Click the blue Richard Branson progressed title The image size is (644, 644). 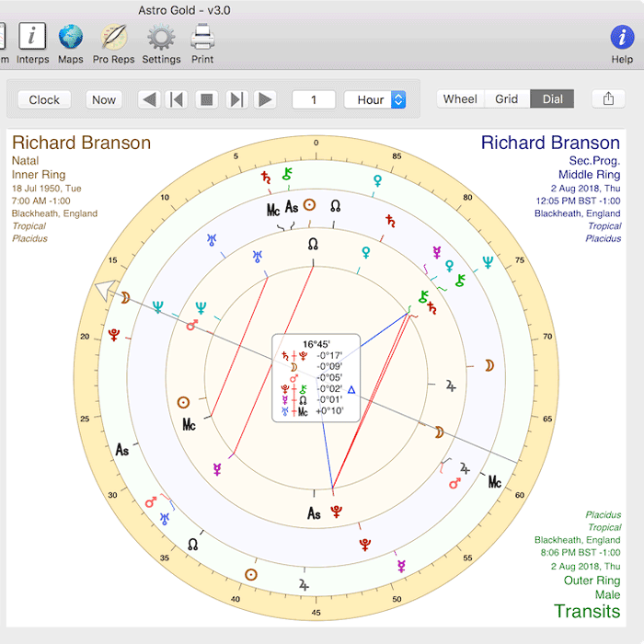pos(550,143)
